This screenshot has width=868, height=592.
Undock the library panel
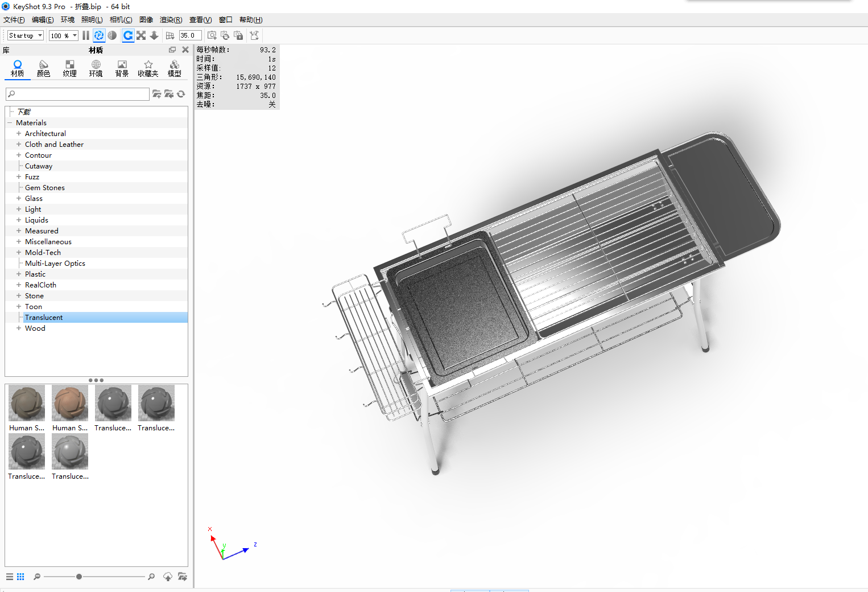coord(172,50)
